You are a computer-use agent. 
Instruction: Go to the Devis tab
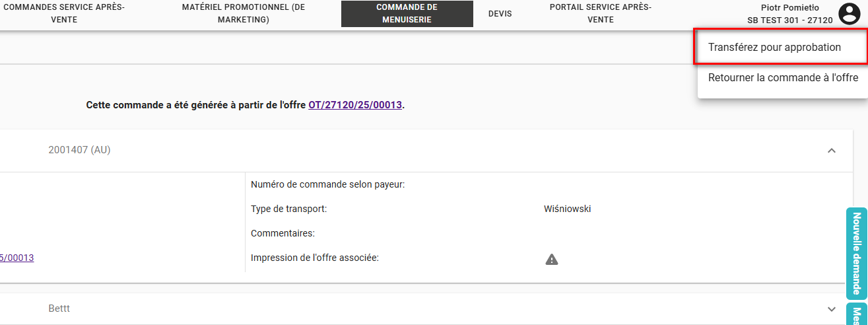(500, 14)
